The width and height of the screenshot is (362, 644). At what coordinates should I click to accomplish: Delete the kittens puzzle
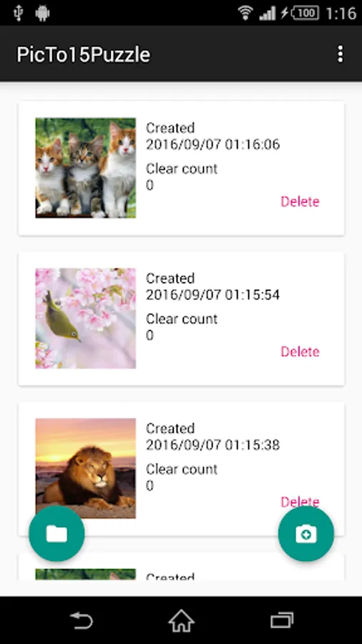(300, 202)
